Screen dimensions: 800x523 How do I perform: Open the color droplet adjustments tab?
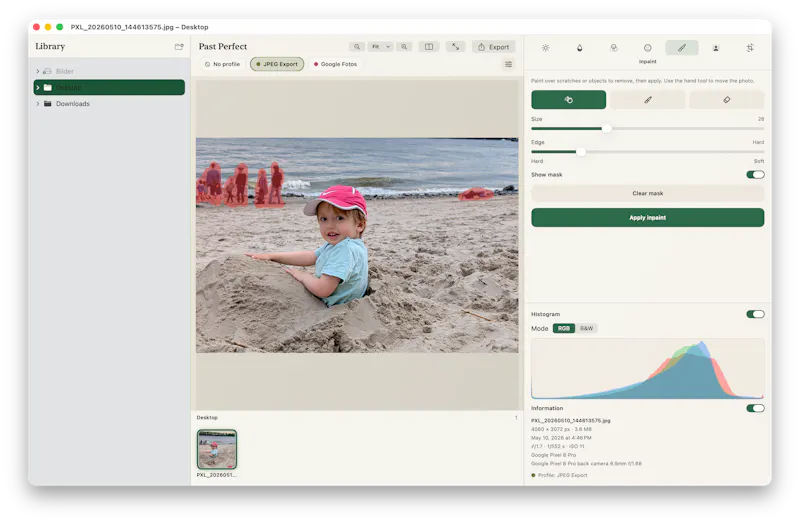click(x=580, y=48)
